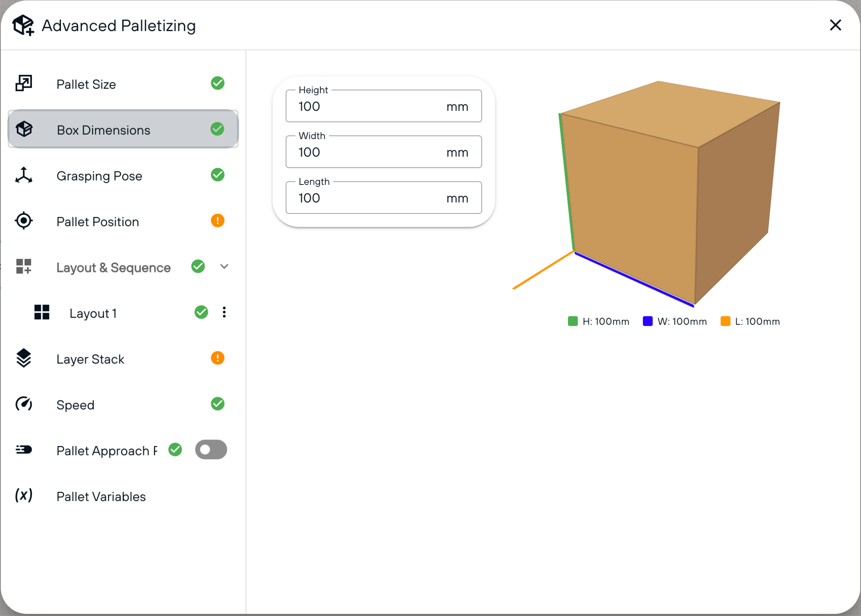Go to the Grasping Pose step

pos(123,175)
